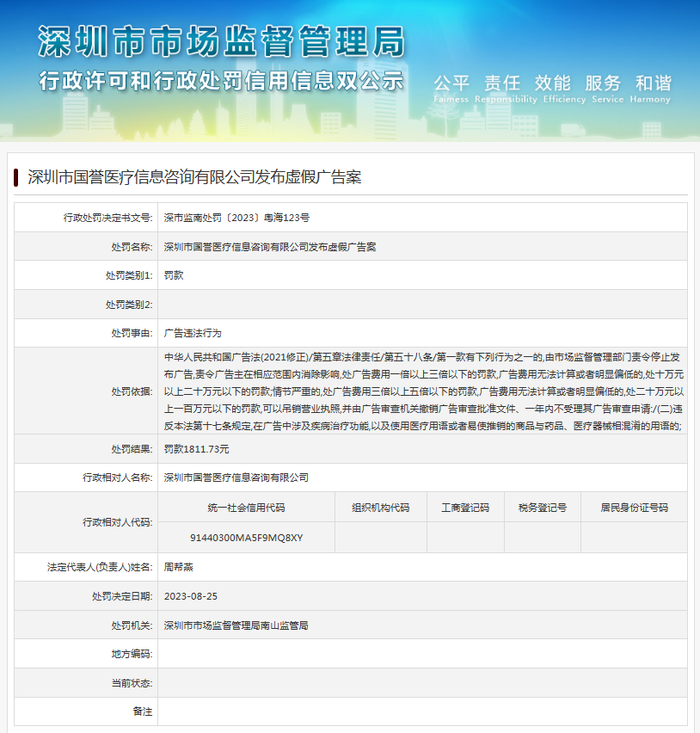Viewport: 700px width, 733px height.
Task: Click the "处罚结果" label
Action: pos(132,449)
